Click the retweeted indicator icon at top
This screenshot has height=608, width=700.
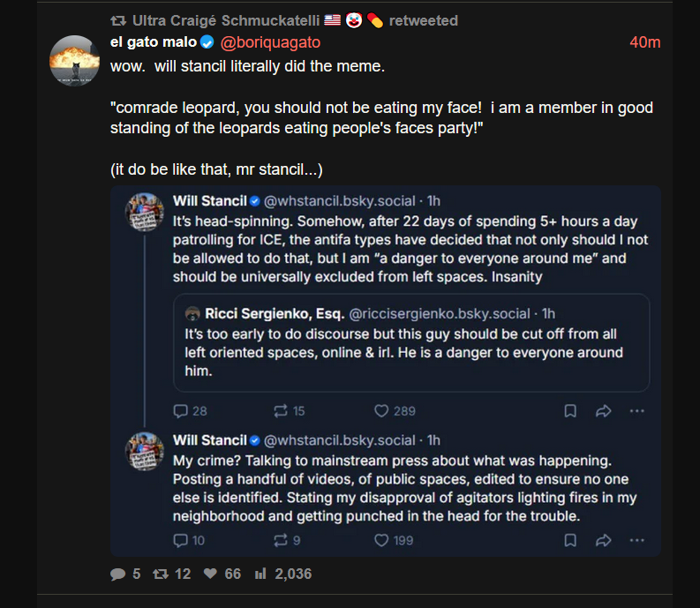pos(117,20)
